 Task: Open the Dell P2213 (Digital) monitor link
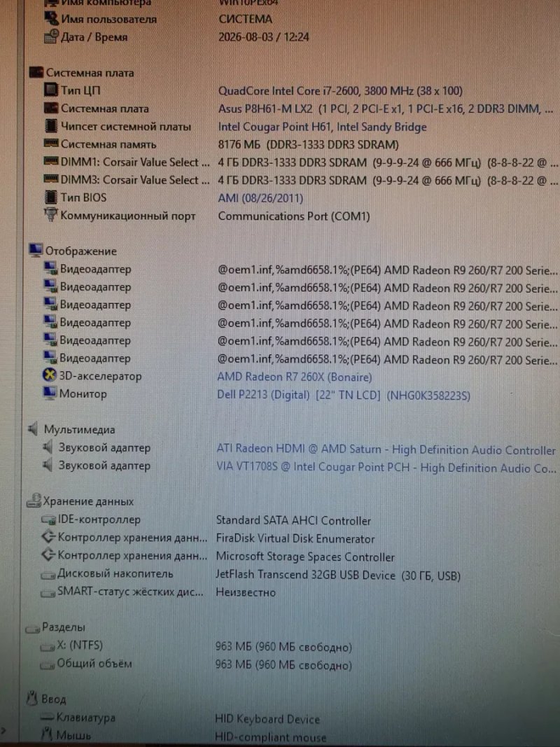pyautogui.click(x=344, y=395)
